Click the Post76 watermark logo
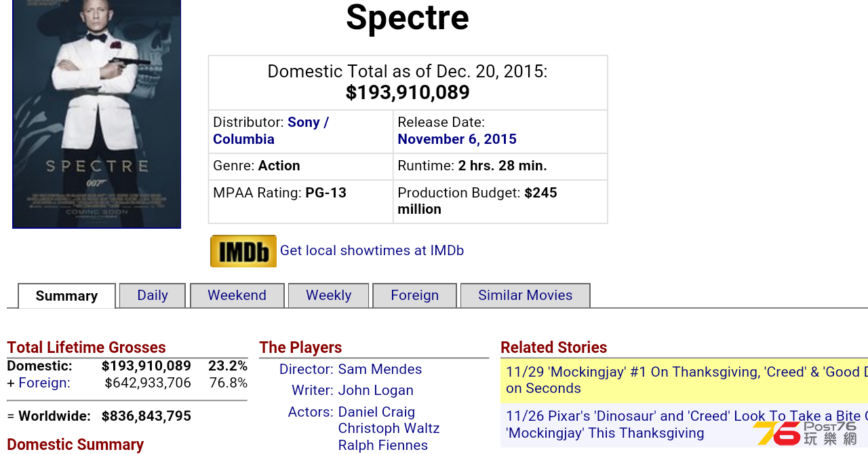This screenshot has width=868, height=454. [806, 433]
